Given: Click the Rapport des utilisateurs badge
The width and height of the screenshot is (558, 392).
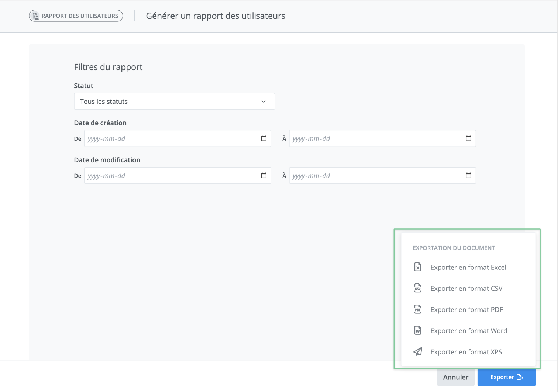Looking at the screenshot, I should [76, 16].
